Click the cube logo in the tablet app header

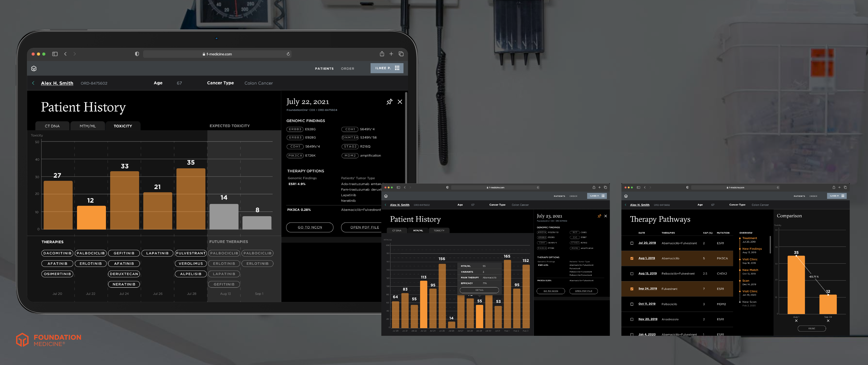pyautogui.click(x=34, y=68)
